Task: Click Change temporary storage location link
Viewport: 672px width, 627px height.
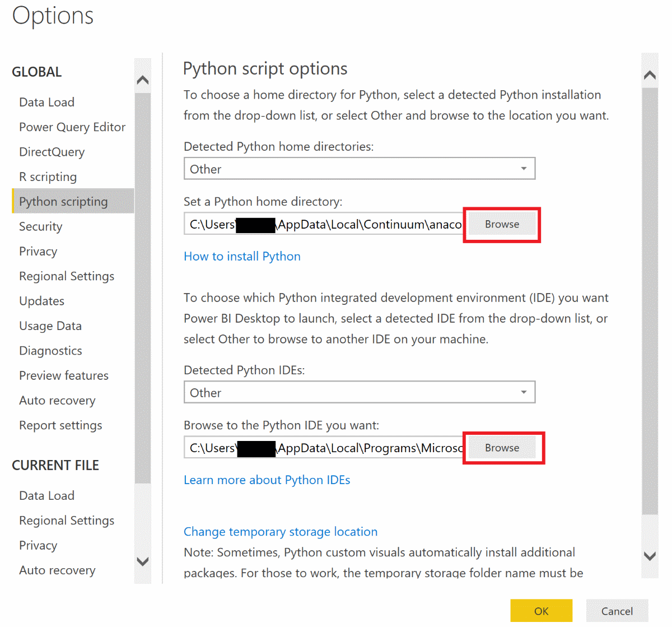Action: 281,531
